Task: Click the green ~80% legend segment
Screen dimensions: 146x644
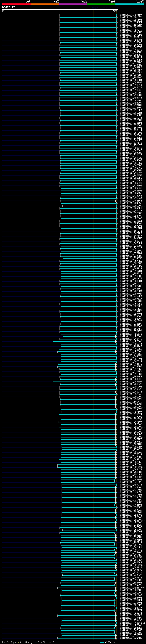Action: tap(101, 4)
